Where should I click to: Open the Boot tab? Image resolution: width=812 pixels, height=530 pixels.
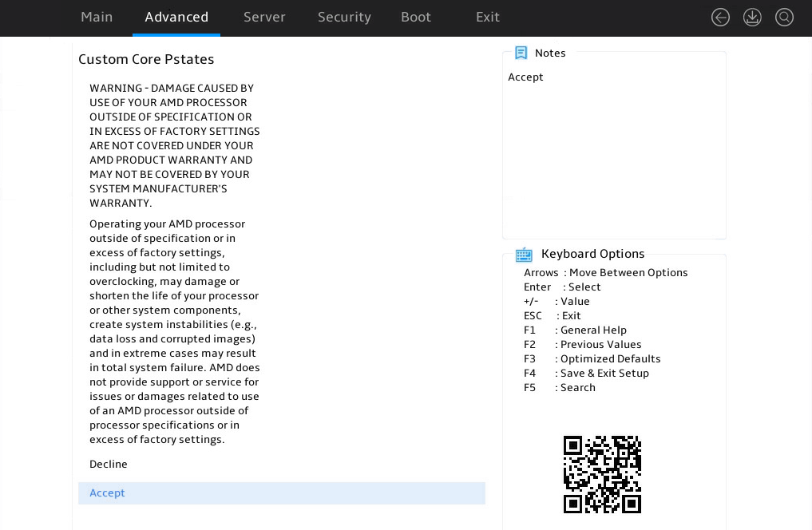416,17
